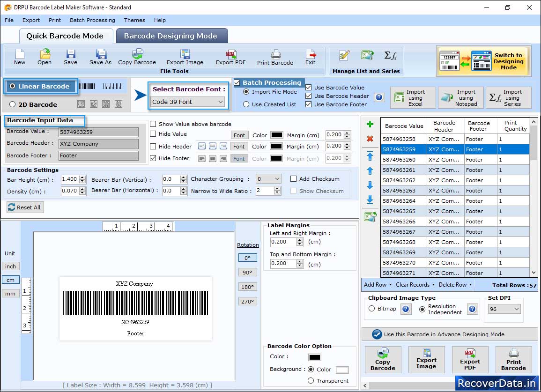Viewport: 541px width, 392px height.
Task: Open the Export menu
Action: (31, 20)
